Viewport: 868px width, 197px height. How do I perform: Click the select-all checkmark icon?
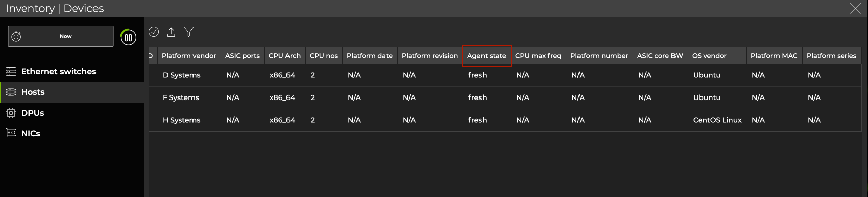154,32
